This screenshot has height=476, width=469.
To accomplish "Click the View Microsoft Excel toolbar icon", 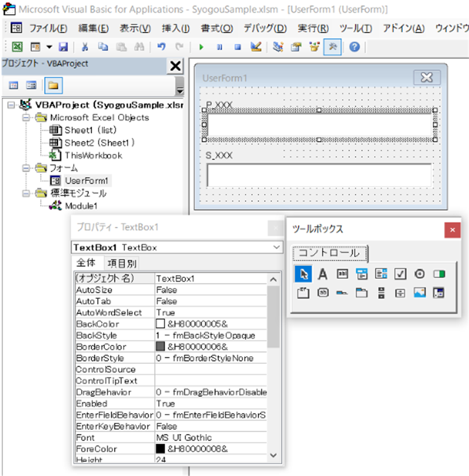I will 17,47.
